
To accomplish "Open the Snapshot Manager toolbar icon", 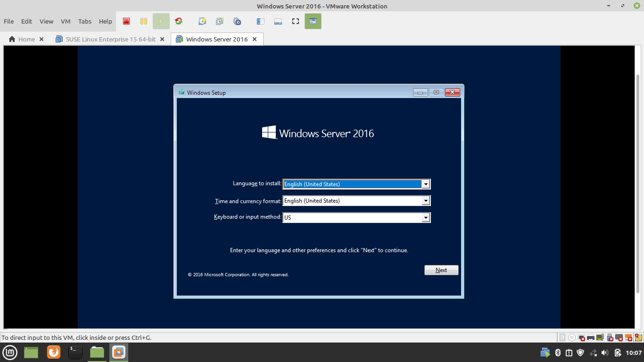I will pyautogui.click(x=237, y=21).
